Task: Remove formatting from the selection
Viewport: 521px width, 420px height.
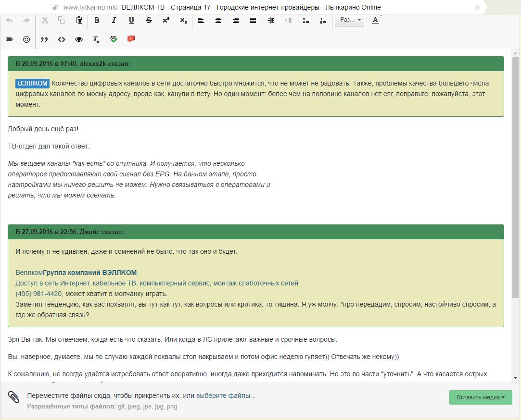Action: tap(96, 39)
